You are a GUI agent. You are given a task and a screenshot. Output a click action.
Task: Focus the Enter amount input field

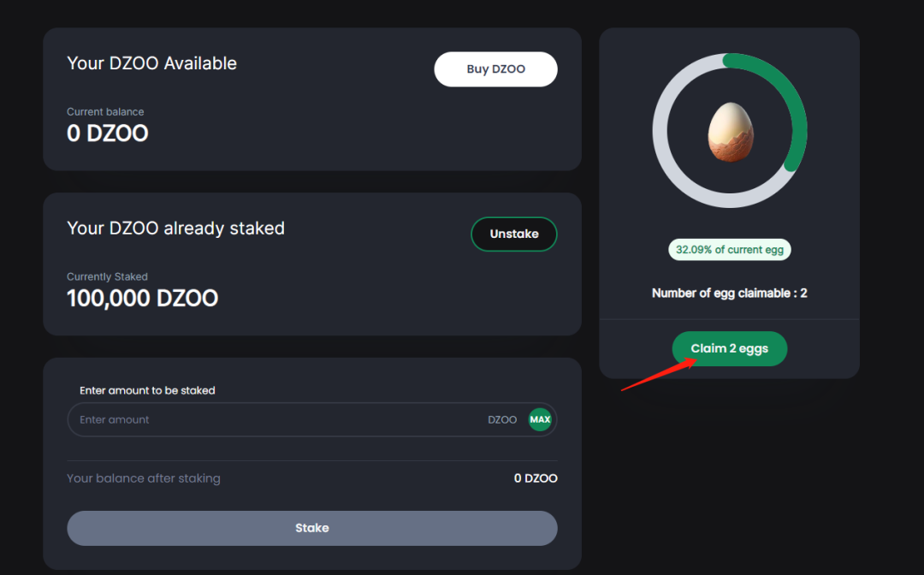click(x=274, y=420)
